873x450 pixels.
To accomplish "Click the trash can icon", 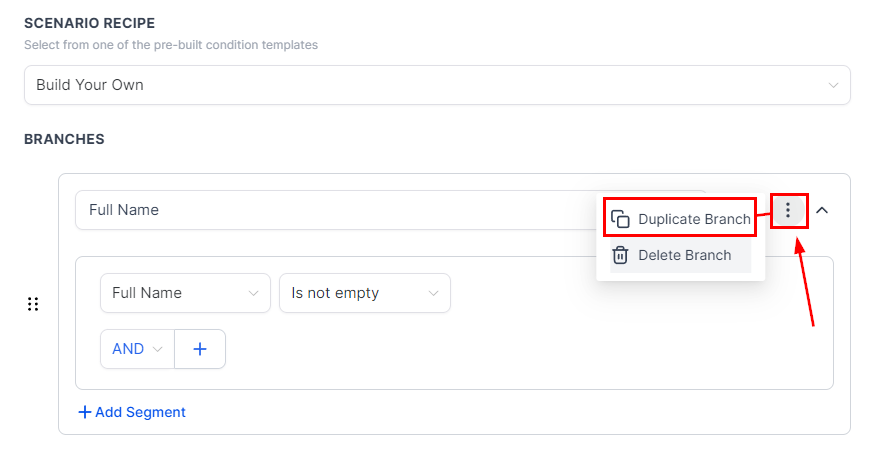I will tap(620, 255).
